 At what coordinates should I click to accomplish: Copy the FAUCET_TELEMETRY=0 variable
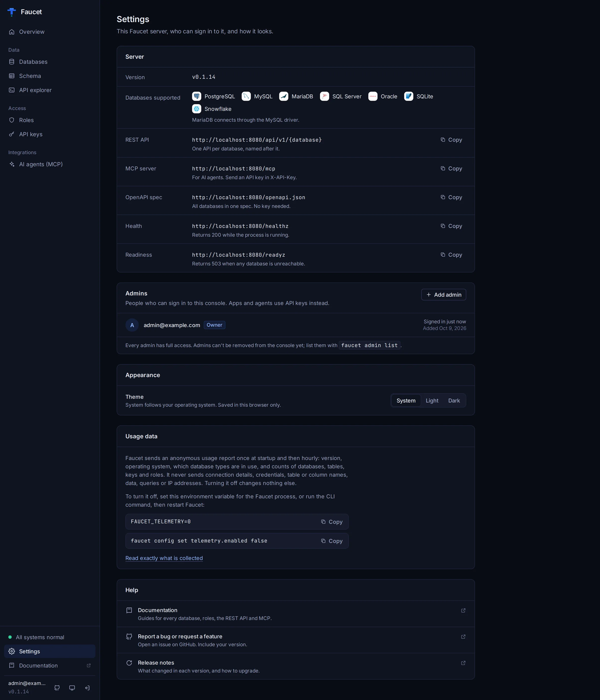click(332, 522)
